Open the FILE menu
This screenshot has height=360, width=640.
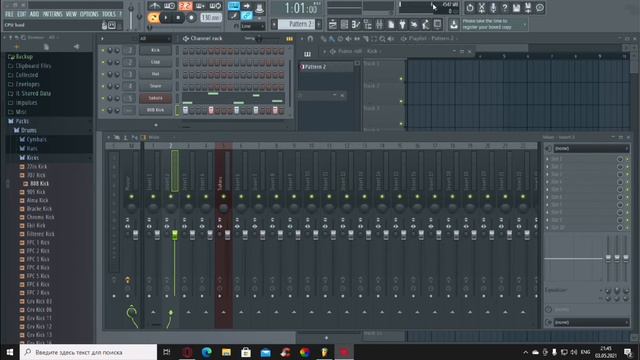point(9,14)
